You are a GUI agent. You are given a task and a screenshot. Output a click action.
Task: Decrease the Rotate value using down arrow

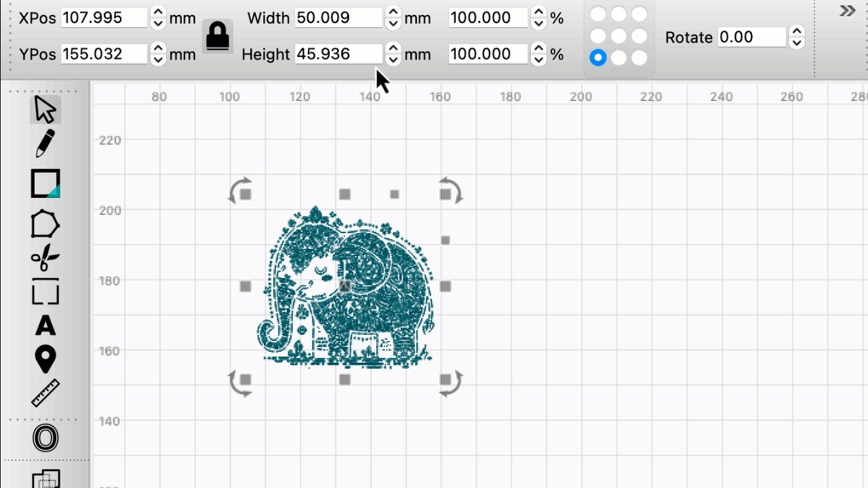[797, 43]
